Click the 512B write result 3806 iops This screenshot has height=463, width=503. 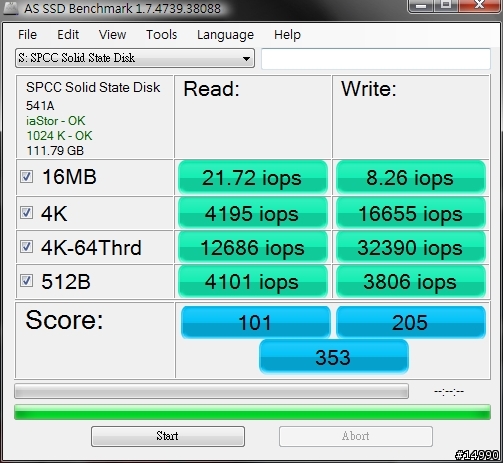coord(411,281)
